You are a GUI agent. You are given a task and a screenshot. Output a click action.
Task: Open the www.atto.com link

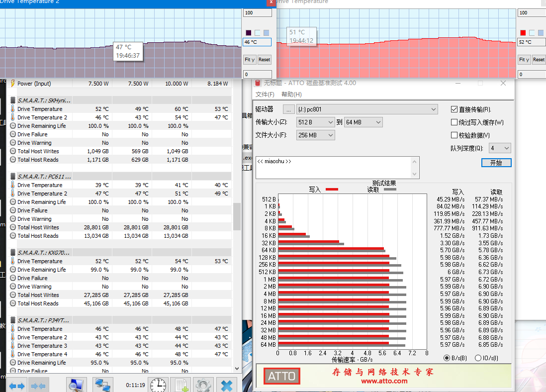(x=384, y=381)
